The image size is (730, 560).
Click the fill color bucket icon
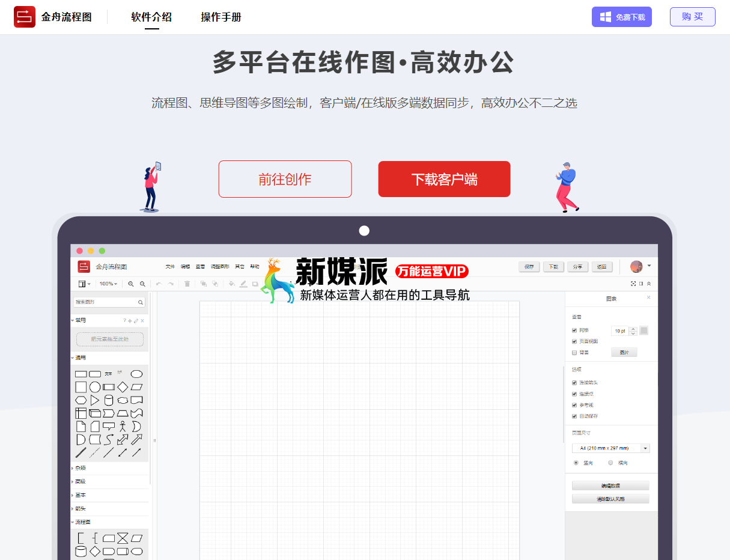point(232,284)
